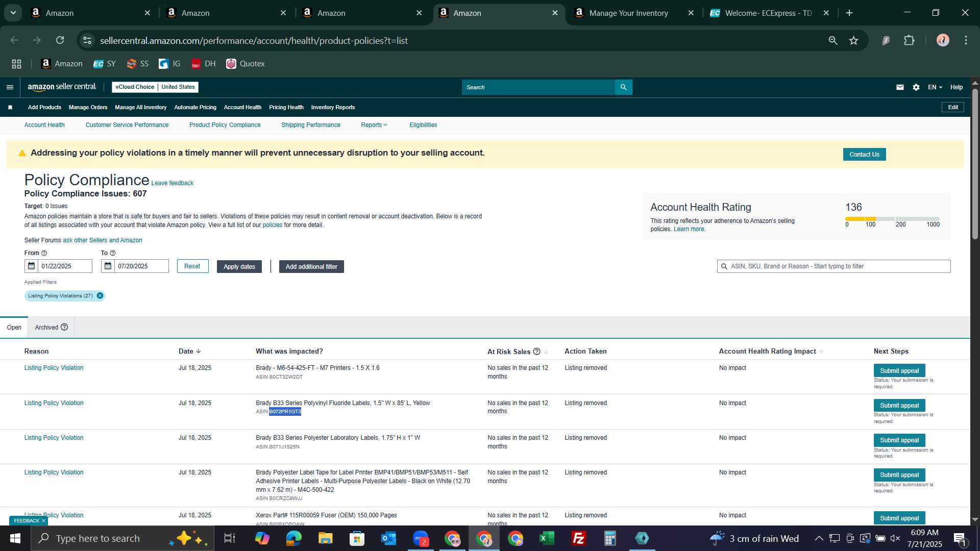The height and width of the screenshot is (551, 980).
Task: Open Inventory Reports in the top menu
Action: point(333,108)
